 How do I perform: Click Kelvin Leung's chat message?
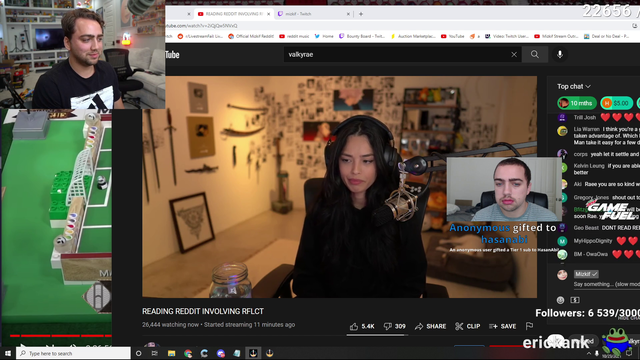[598, 169]
